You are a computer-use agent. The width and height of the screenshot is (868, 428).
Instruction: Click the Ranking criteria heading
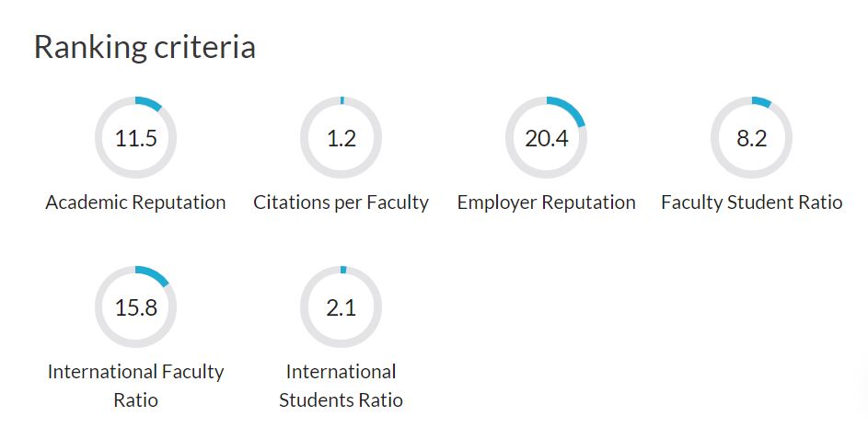pyautogui.click(x=145, y=47)
